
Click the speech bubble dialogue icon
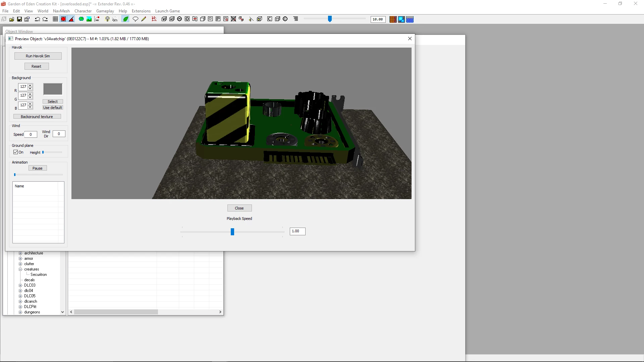[136, 19]
